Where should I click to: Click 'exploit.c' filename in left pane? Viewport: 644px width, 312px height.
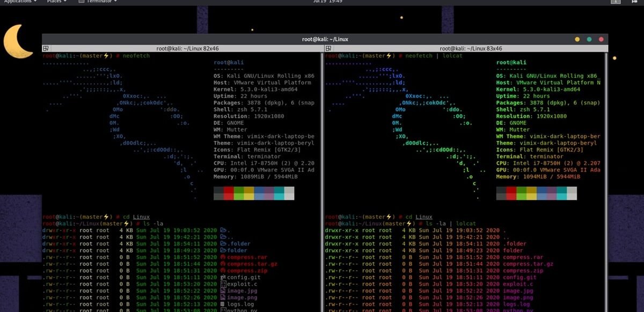tap(242, 284)
